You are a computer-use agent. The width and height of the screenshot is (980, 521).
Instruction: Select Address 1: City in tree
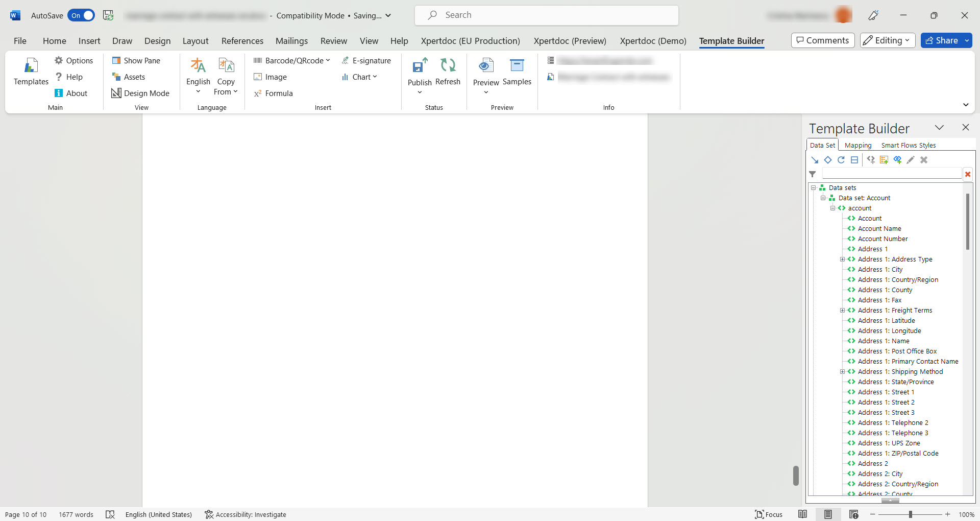pyautogui.click(x=880, y=270)
